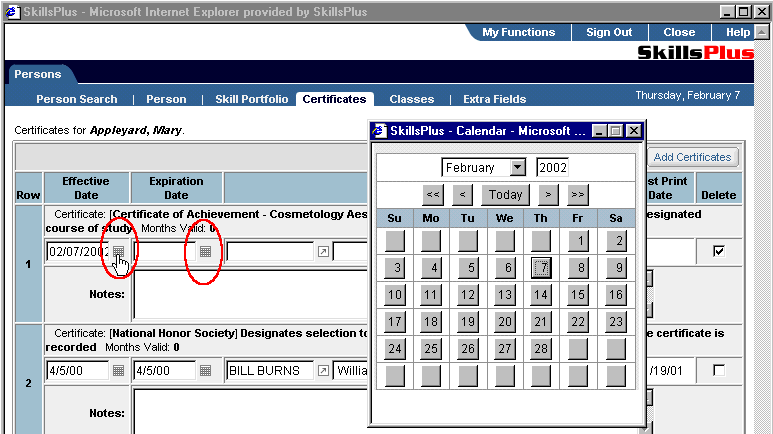Select day 1 in the calendar
Viewport: 773px width, 434px height.
point(578,241)
